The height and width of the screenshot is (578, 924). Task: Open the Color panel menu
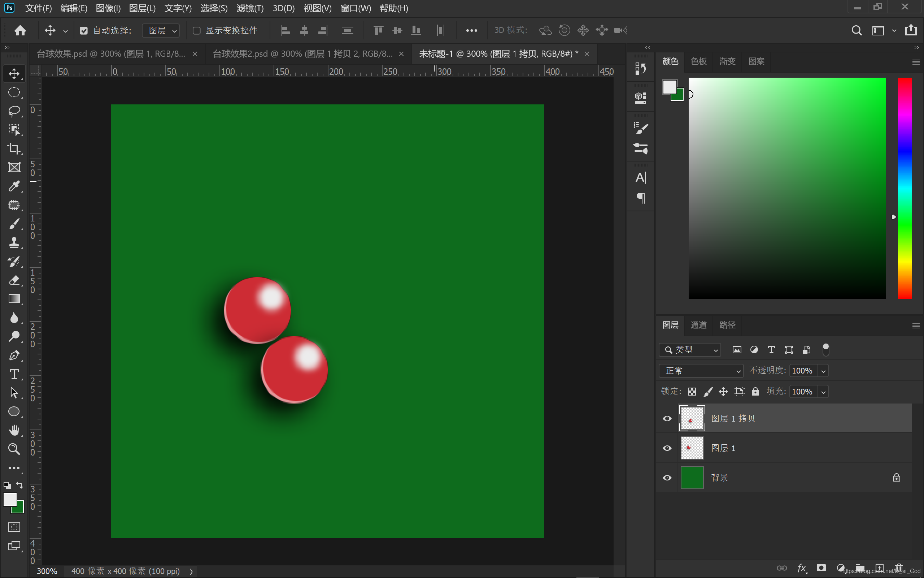916,62
